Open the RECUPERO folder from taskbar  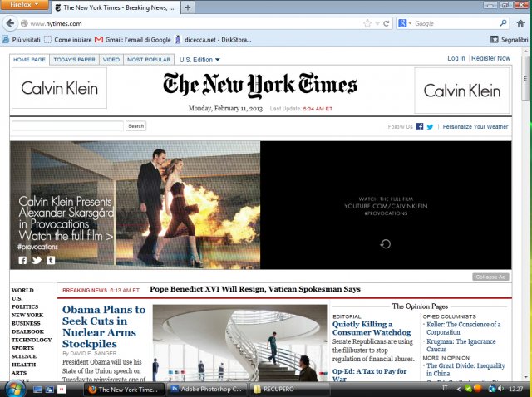(289, 390)
